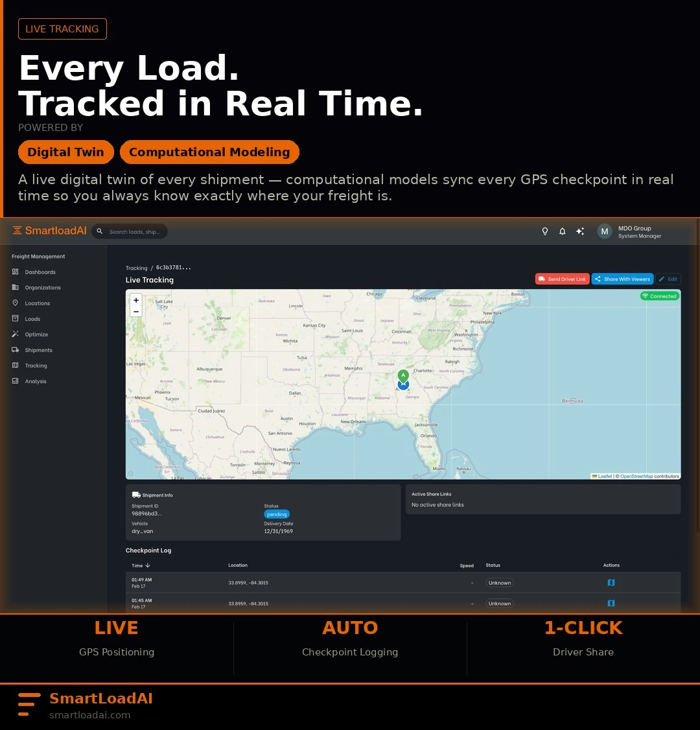This screenshot has width=700, height=730.
Task: Click the Location column header
Action: point(238,565)
